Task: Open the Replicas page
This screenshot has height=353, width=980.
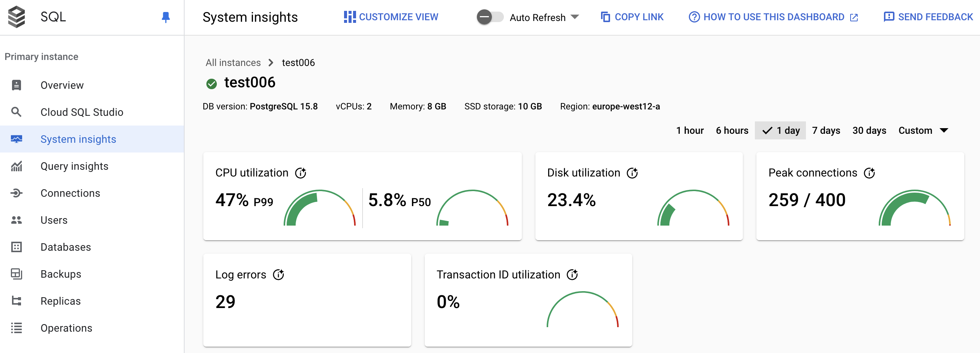Action: tap(92, 301)
